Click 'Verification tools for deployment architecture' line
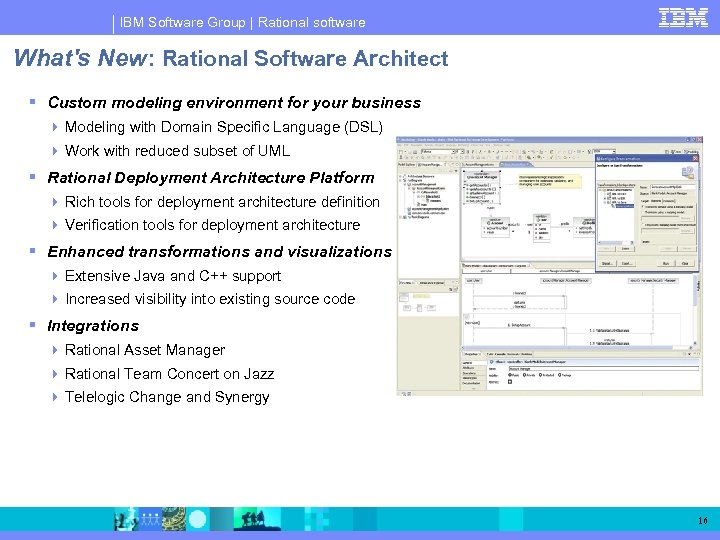Image resolution: width=720 pixels, height=540 pixels. pos(212,225)
